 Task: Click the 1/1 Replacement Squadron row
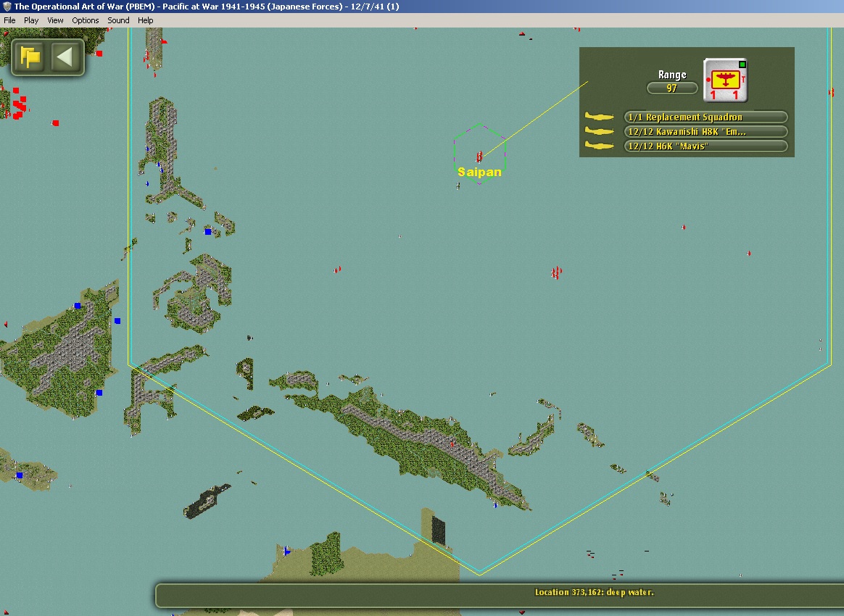click(706, 117)
